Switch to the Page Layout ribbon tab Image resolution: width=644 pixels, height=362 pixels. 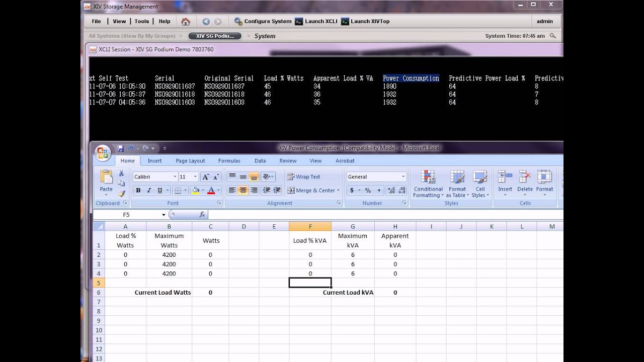pos(190,161)
